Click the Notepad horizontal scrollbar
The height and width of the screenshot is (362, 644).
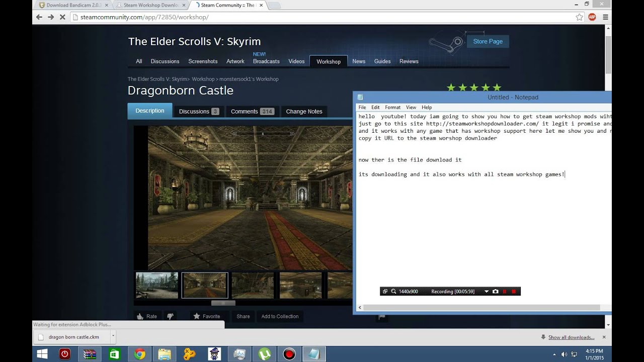coord(482,307)
